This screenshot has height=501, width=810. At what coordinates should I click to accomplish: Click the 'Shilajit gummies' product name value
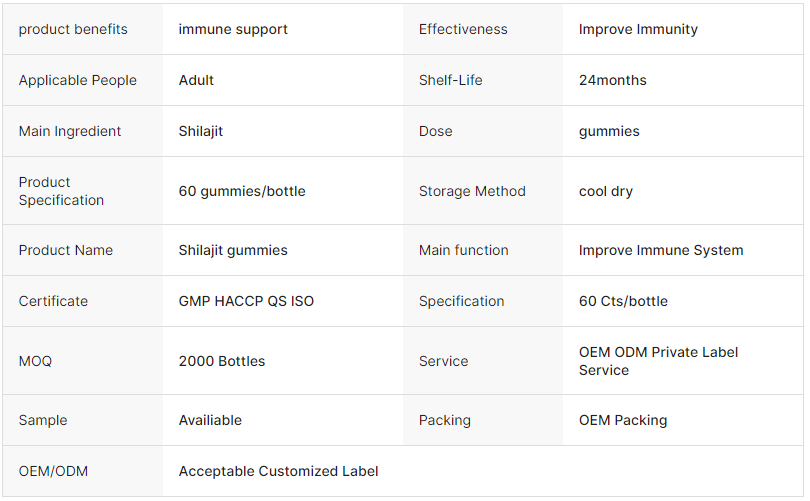233,250
